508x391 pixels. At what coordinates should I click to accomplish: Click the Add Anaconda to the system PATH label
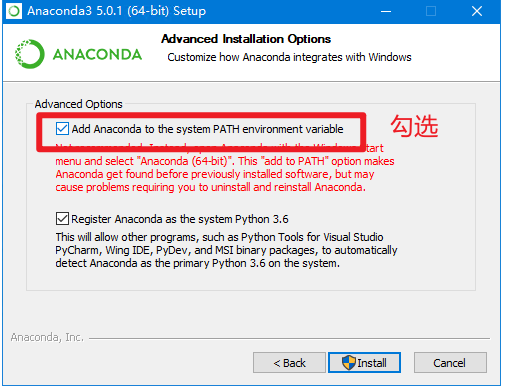(207, 129)
